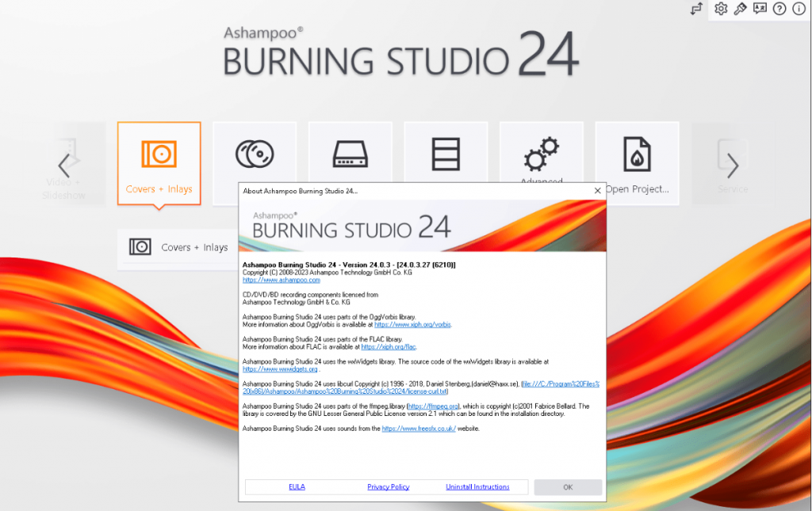Click the Burning Studio 24 dialog banner
The height and width of the screenshot is (511, 812).
click(422, 226)
